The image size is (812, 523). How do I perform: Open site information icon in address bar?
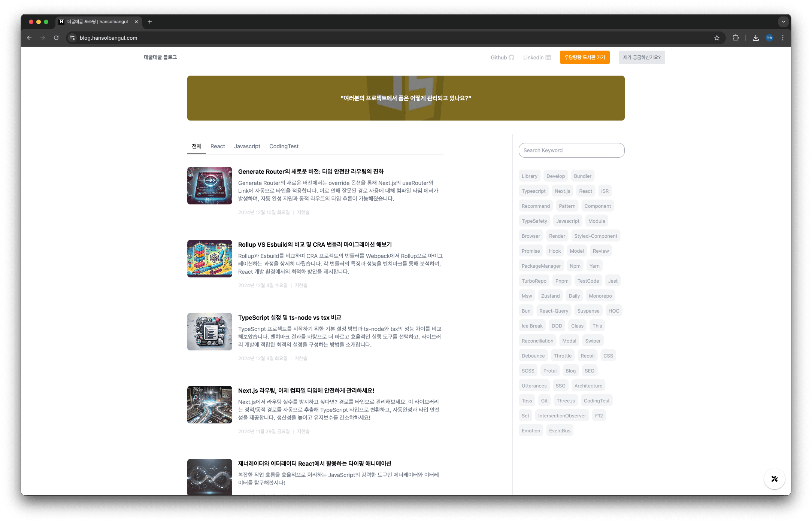pos(73,38)
